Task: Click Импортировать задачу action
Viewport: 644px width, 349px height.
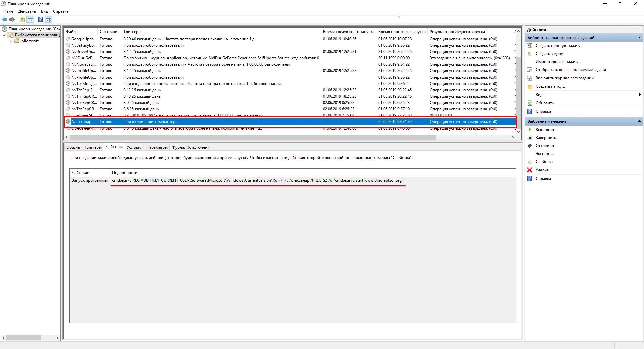Action: coord(558,62)
